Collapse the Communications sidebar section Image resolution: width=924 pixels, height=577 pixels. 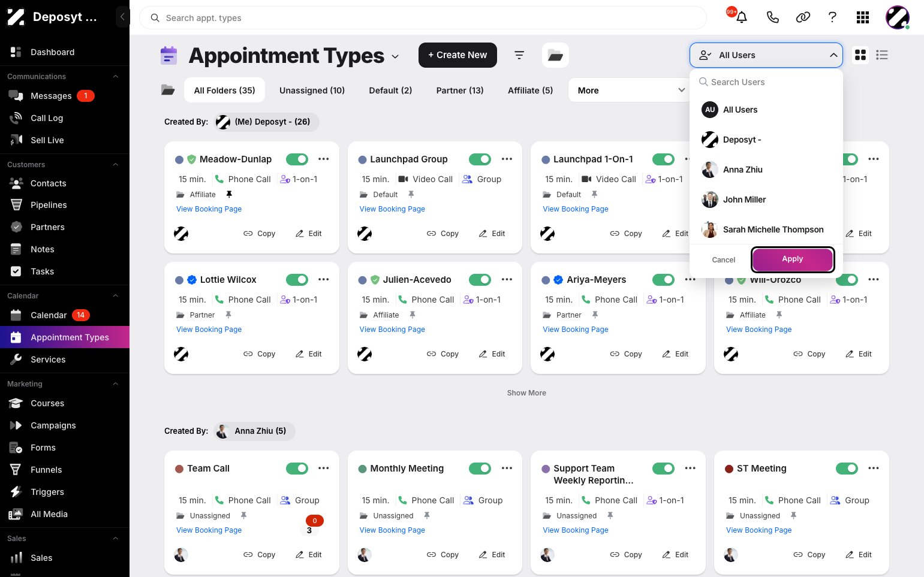(116, 77)
